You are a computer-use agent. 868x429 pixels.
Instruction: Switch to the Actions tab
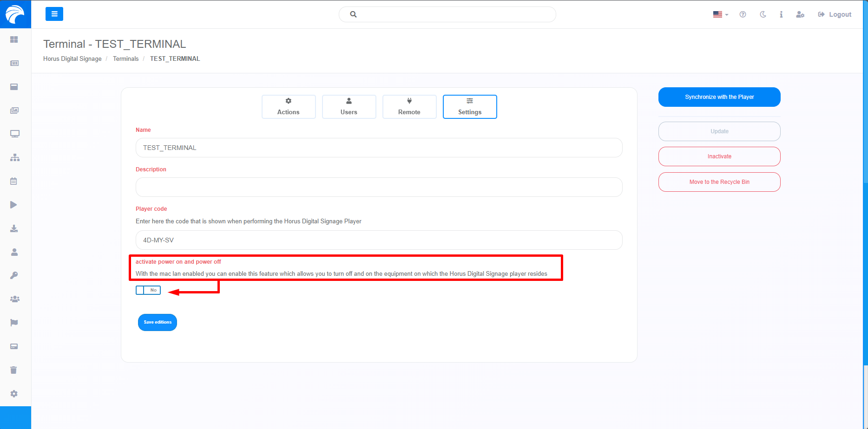(x=289, y=107)
